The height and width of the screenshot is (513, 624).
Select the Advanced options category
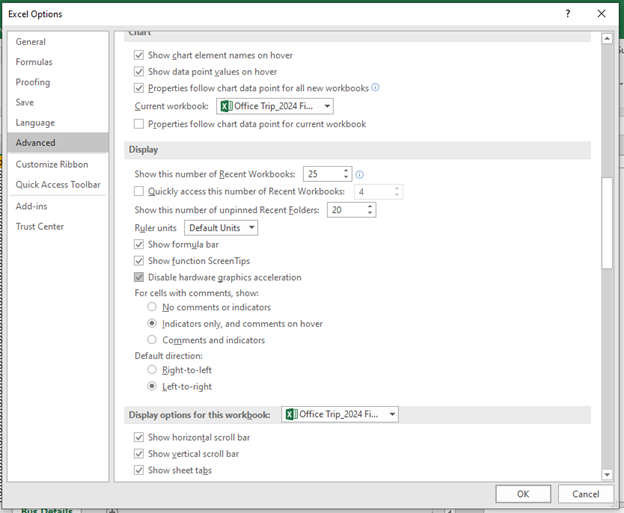(58, 142)
